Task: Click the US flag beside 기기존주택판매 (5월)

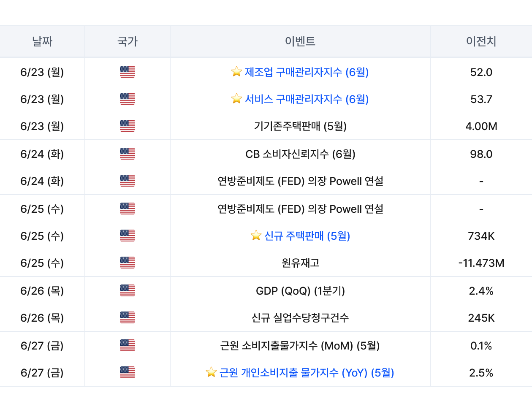Action: pyautogui.click(x=127, y=126)
